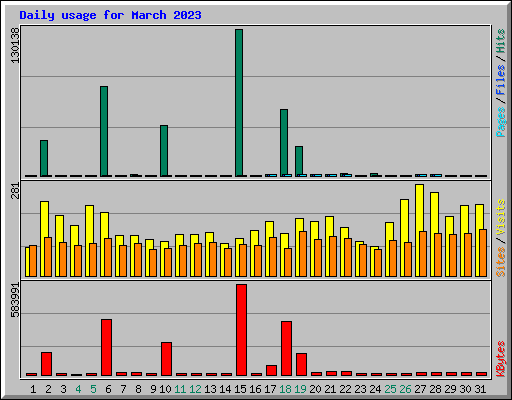
Task: Click the green weekend day label "5"
Action: pyautogui.click(x=93, y=389)
